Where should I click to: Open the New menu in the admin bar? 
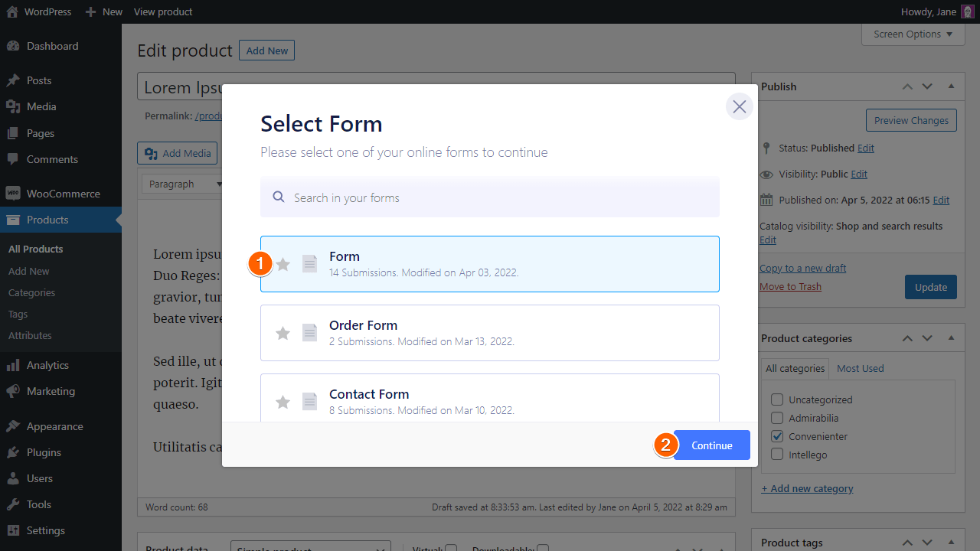(103, 11)
